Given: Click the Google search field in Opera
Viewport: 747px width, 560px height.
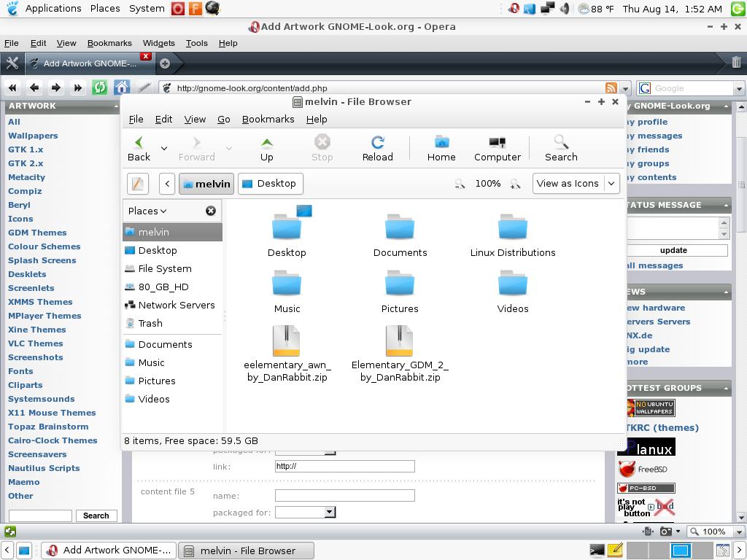Looking at the screenshot, I should (x=692, y=88).
